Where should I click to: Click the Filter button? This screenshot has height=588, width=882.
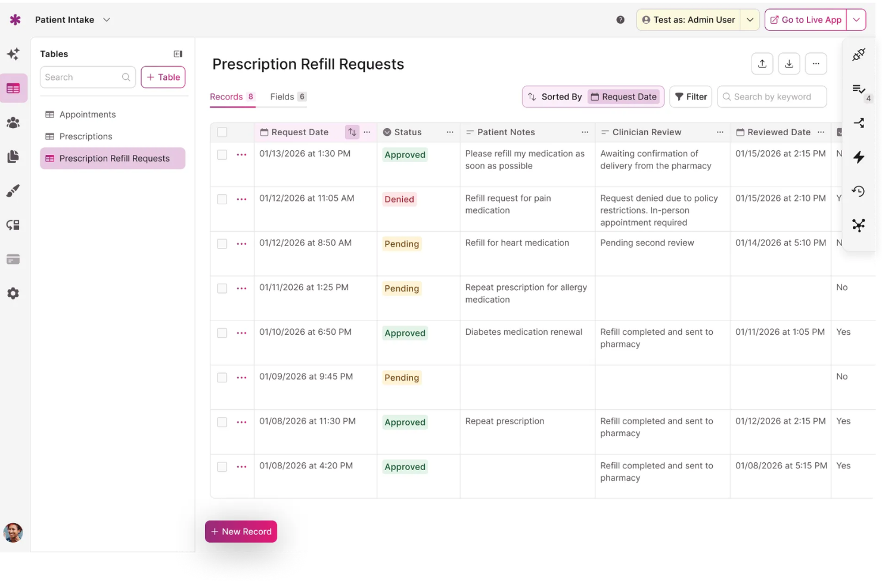pos(691,97)
